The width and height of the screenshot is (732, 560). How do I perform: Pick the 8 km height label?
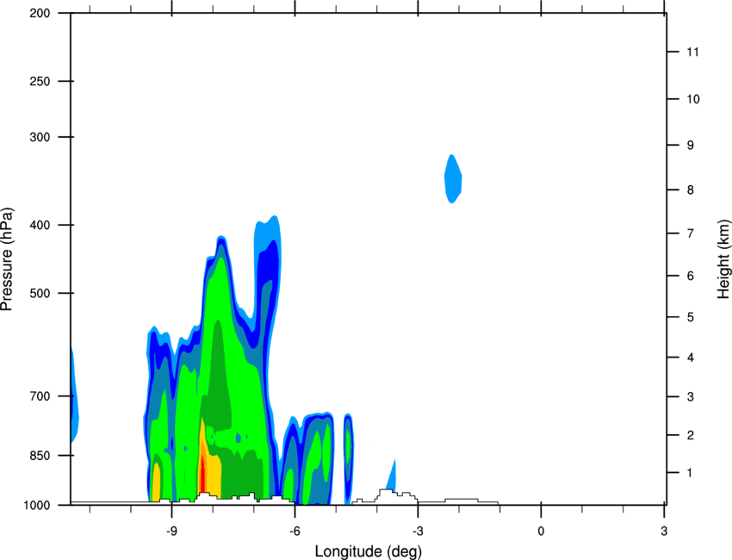click(691, 190)
